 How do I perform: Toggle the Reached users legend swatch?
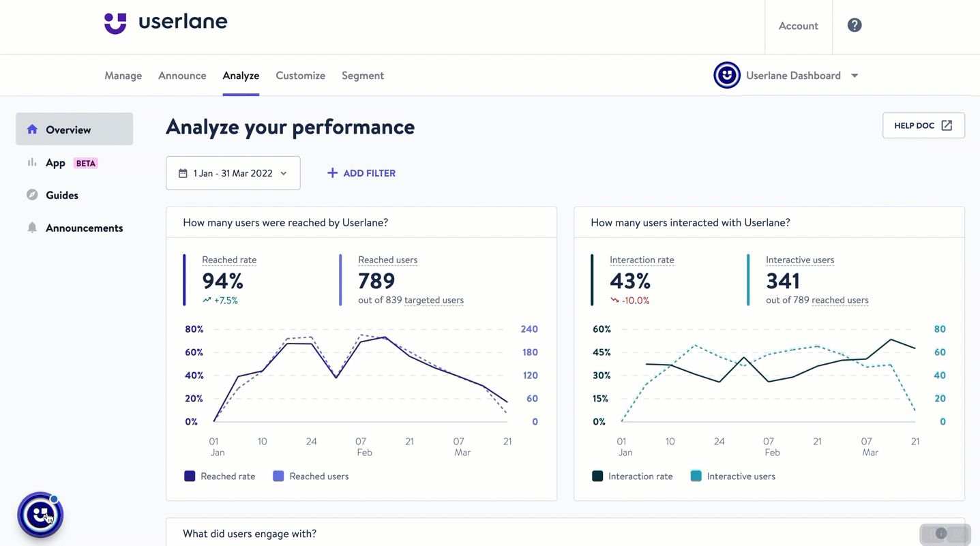click(x=278, y=476)
